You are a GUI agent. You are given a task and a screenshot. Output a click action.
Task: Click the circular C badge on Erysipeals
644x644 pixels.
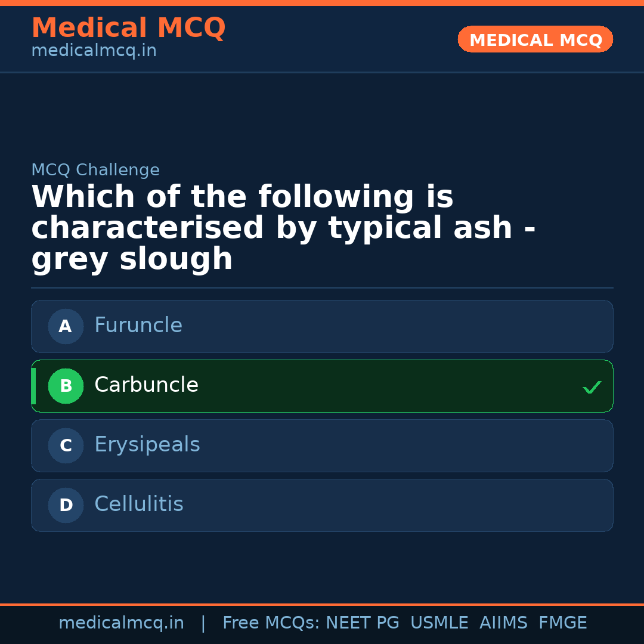coord(66,445)
